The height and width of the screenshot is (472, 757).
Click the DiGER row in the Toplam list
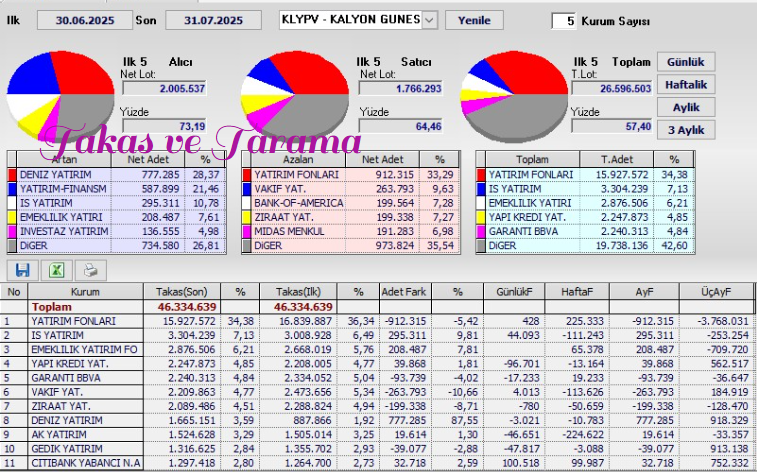click(585, 246)
